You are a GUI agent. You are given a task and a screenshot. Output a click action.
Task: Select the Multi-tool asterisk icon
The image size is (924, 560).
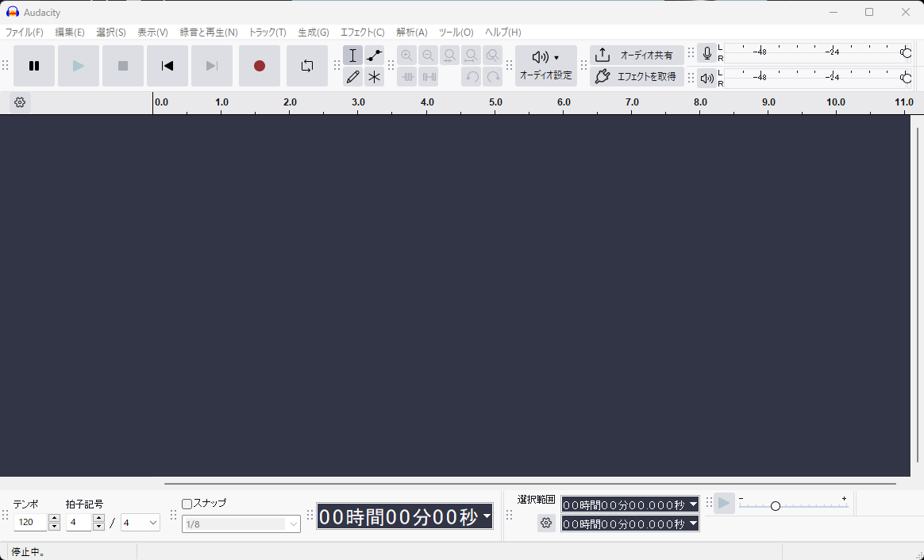[374, 77]
